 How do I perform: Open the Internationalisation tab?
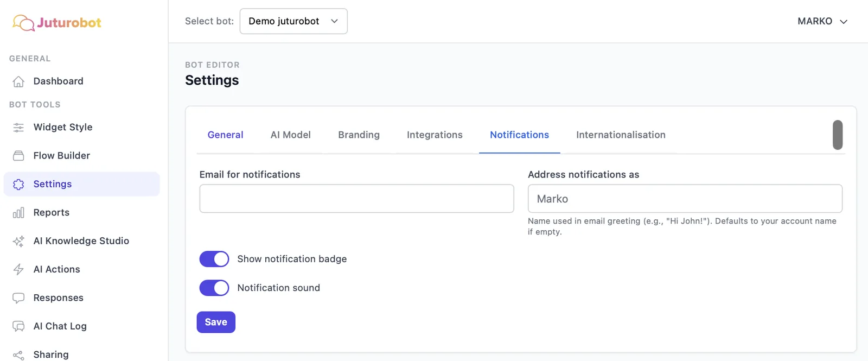[x=621, y=135]
